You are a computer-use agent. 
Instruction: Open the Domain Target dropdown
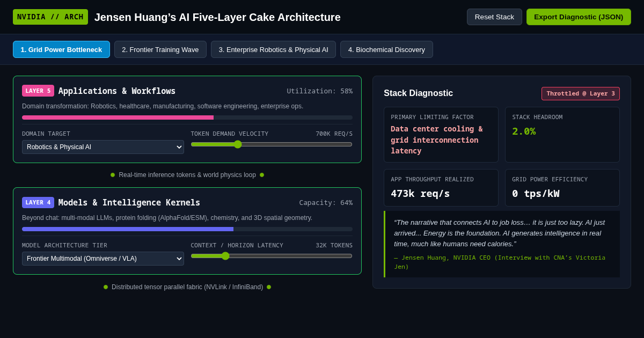coord(103,147)
